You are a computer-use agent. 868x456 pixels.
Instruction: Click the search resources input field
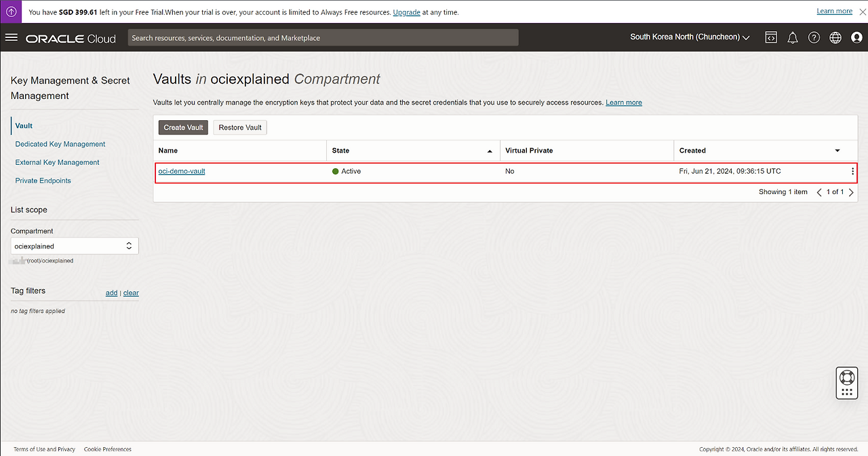point(323,38)
